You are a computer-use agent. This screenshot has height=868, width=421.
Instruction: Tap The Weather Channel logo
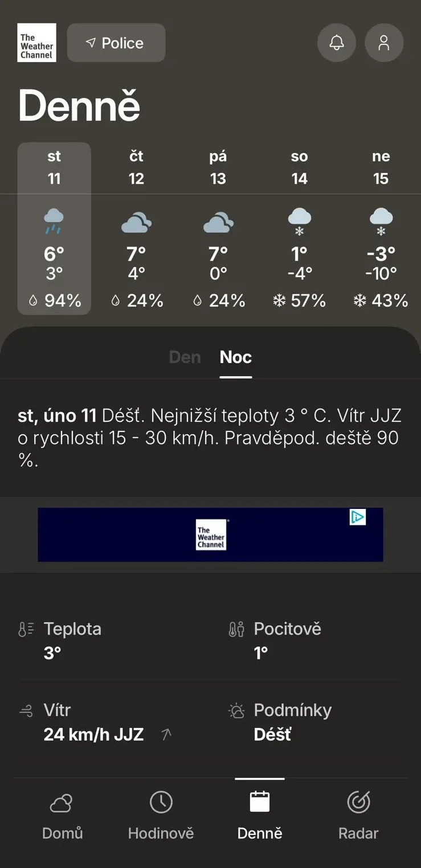pos(36,43)
